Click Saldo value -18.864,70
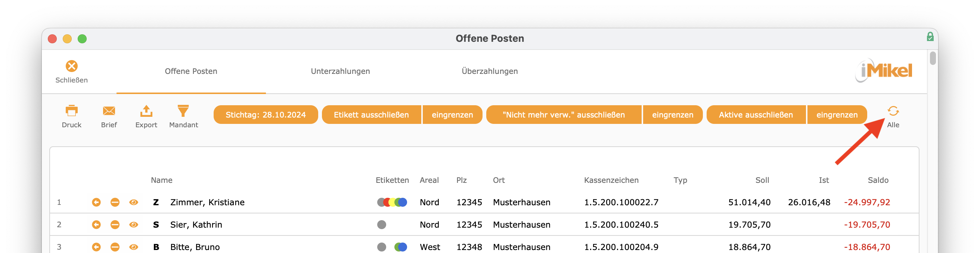980x253 pixels. click(867, 247)
